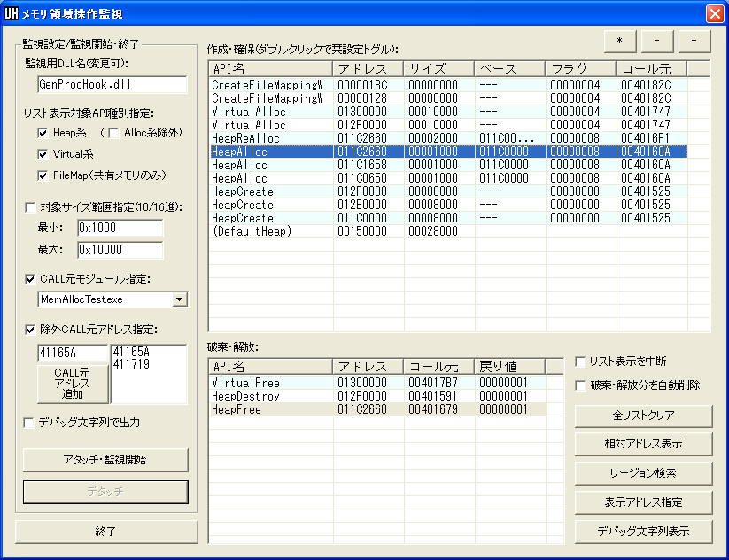Select HeapCreate row at 011C0000
Screen dimensions: 729x560
[448, 218]
